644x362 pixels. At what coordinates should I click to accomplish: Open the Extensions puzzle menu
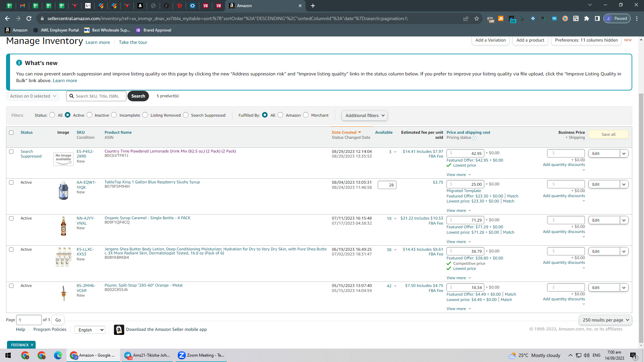587,18
